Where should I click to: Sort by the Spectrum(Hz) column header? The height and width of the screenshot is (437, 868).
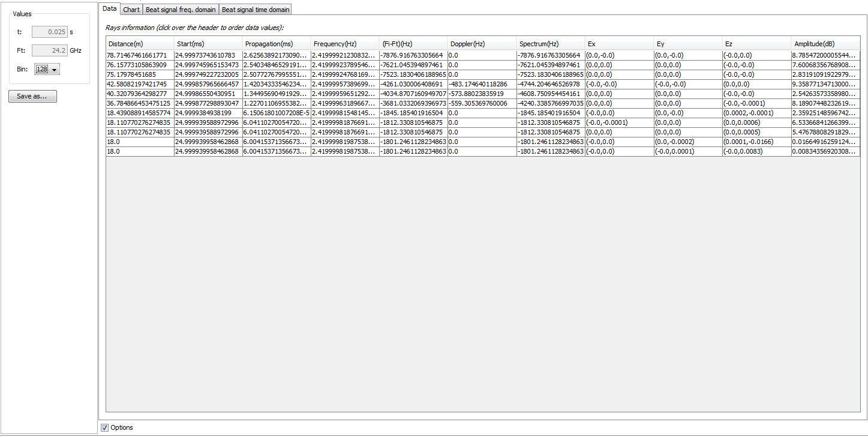pos(550,44)
